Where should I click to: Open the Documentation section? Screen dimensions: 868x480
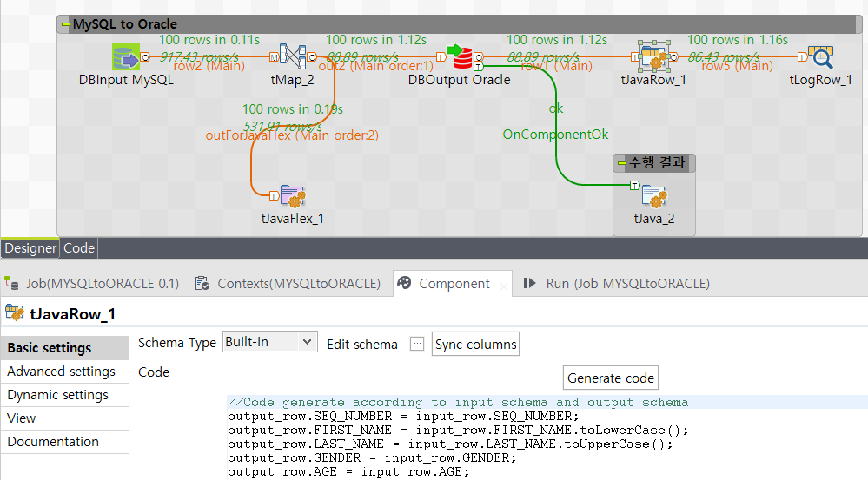[x=65, y=442]
